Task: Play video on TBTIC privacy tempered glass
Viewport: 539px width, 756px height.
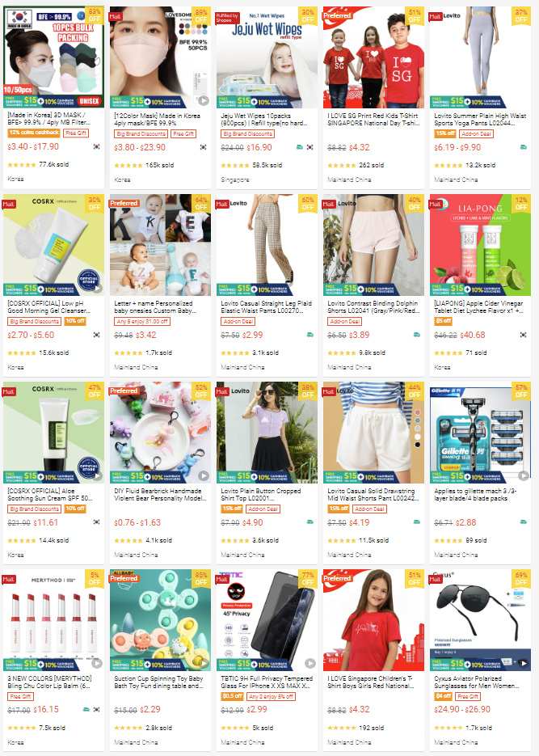Action: tap(310, 664)
